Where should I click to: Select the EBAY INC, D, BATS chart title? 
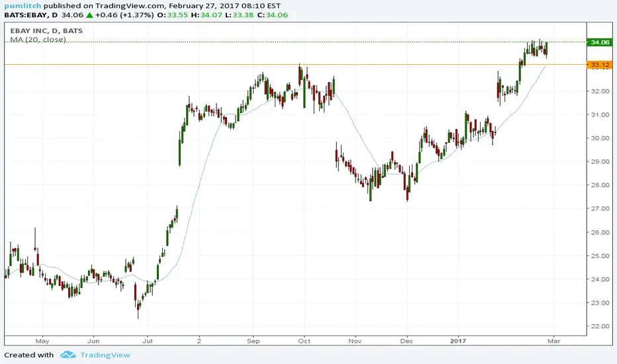click(46, 30)
